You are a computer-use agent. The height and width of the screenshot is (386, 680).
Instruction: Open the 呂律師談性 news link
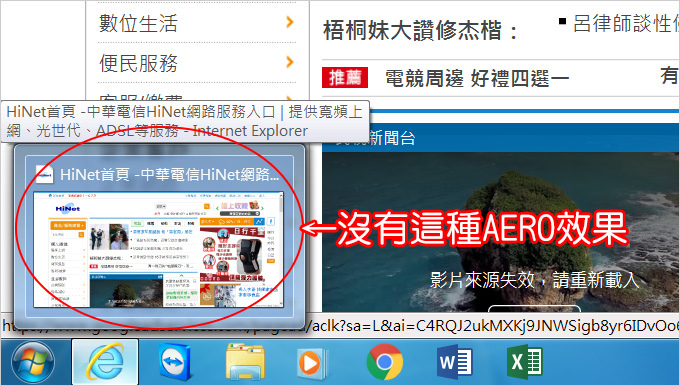pos(625,23)
